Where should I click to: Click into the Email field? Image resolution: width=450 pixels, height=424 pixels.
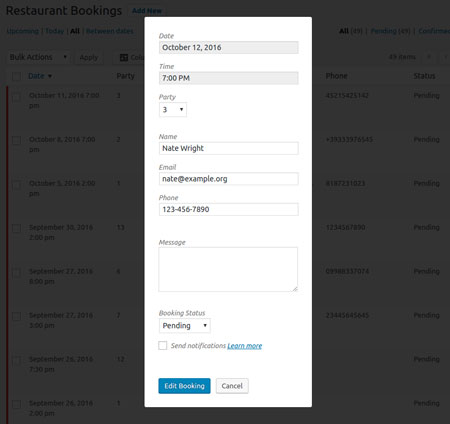(x=229, y=179)
